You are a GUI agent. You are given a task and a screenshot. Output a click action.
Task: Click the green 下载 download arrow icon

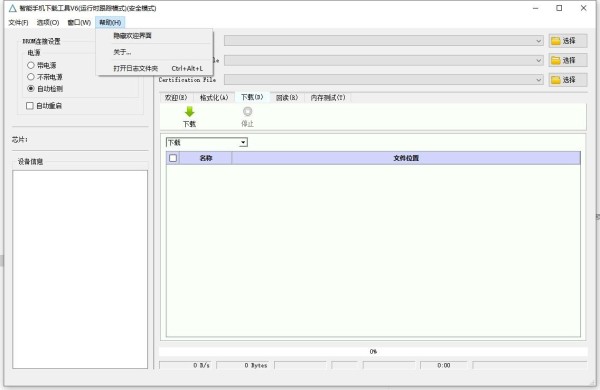click(189, 112)
